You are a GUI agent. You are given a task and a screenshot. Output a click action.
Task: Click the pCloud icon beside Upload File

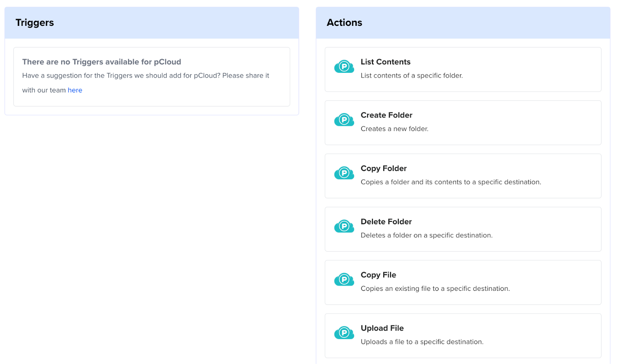click(344, 333)
